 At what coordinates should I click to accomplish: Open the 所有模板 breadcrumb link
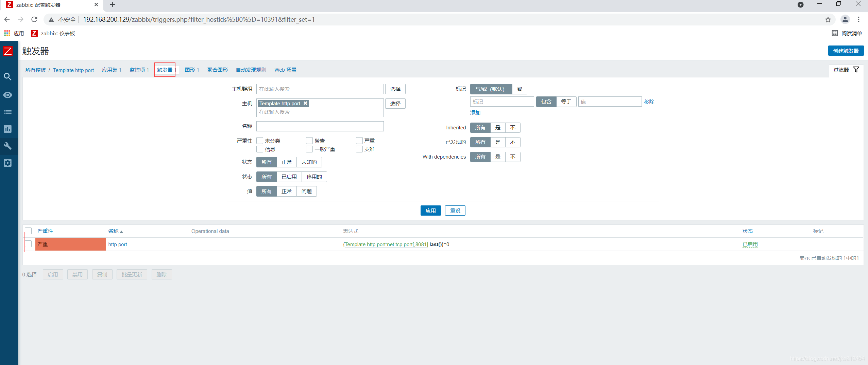[35, 70]
